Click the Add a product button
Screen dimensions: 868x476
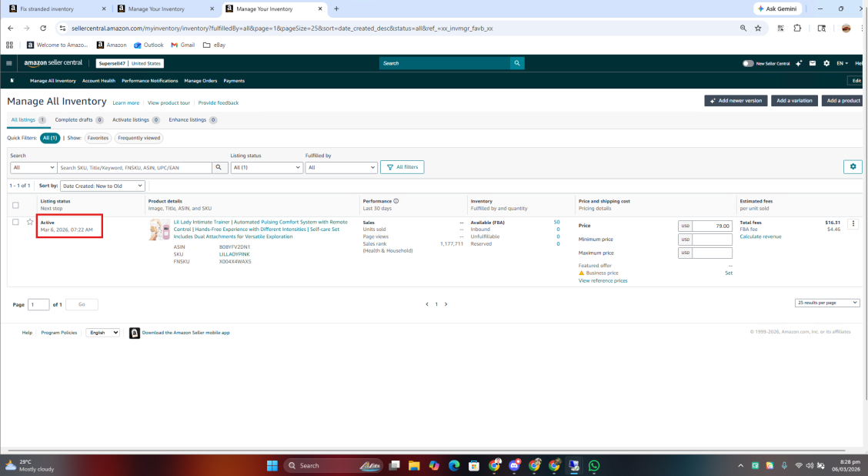click(843, 101)
